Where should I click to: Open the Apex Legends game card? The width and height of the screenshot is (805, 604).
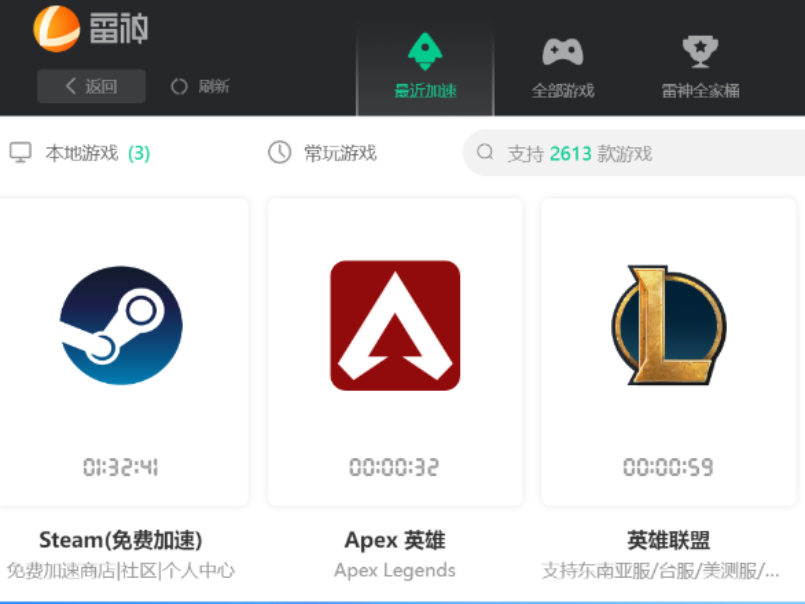click(x=395, y=352)
